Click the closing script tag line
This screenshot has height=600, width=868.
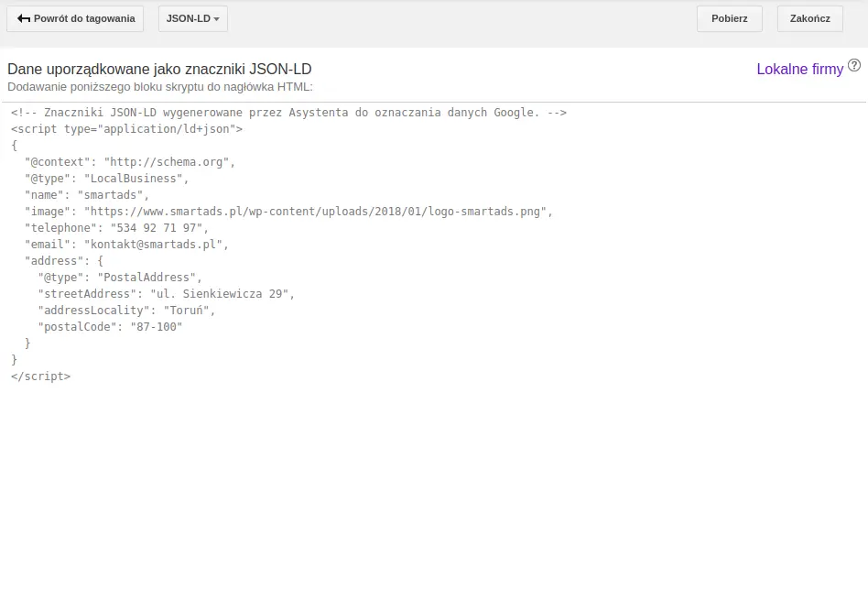click(40, 376)
